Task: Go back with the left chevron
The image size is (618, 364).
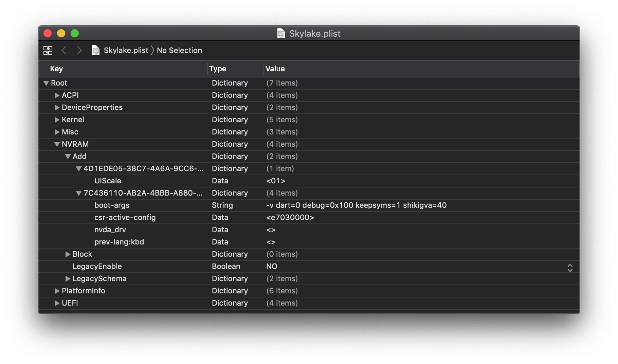Action: click(64, 50)
